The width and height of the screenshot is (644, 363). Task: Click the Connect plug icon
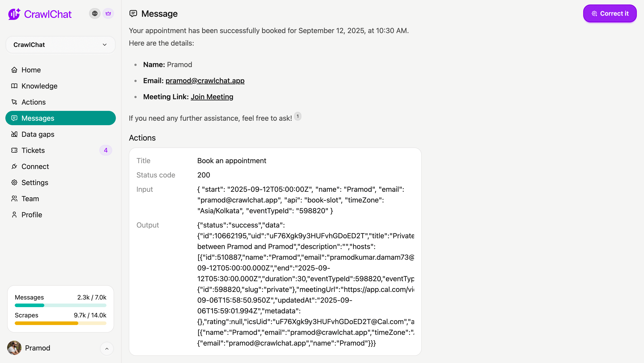[x=14, y=166]
